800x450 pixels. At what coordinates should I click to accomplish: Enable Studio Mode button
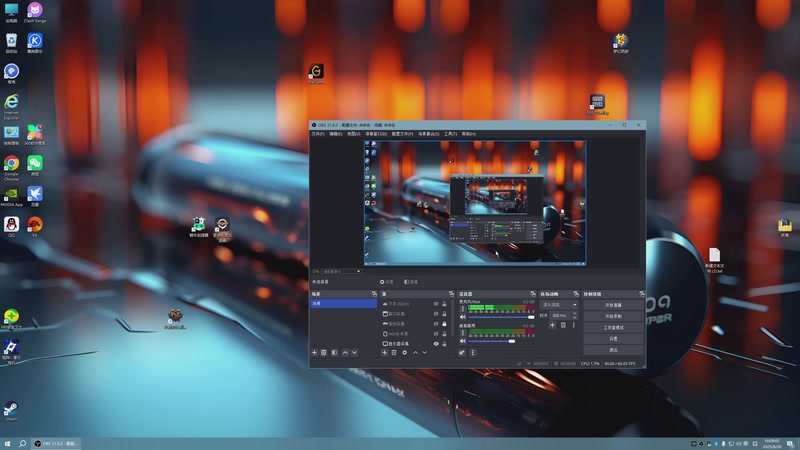[x=614, y=328]
